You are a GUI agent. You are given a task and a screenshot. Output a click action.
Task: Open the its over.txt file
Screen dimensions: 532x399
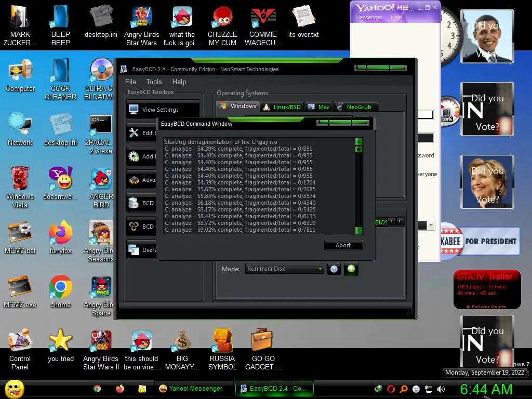303,20
